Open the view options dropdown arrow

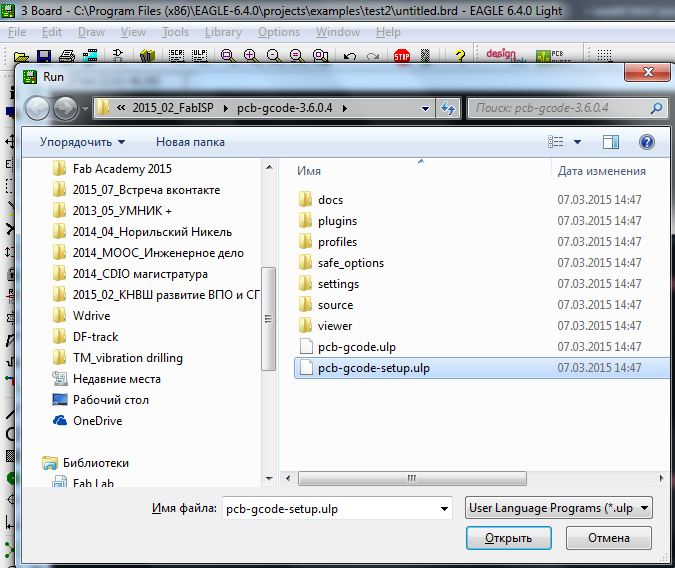click(577, 142)
